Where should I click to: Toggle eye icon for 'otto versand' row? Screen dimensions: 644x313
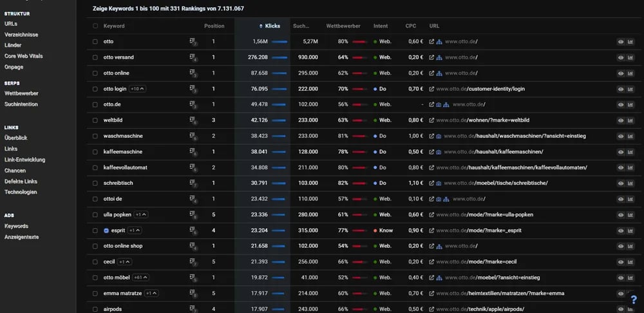point(621,57)
